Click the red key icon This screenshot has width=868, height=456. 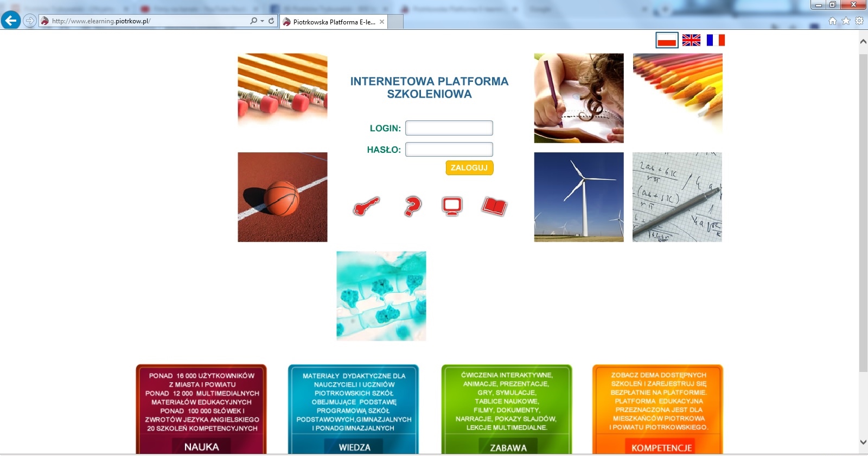pyautogui.click(x=366, y=207)
